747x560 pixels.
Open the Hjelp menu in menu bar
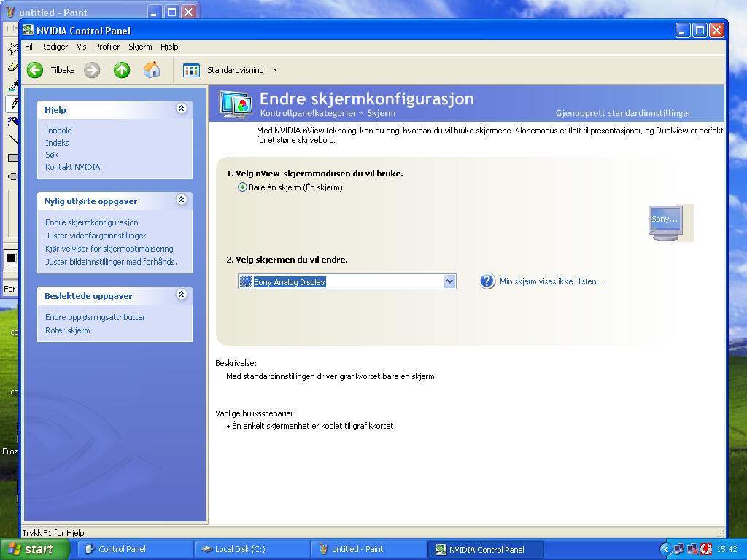(169, 47)
